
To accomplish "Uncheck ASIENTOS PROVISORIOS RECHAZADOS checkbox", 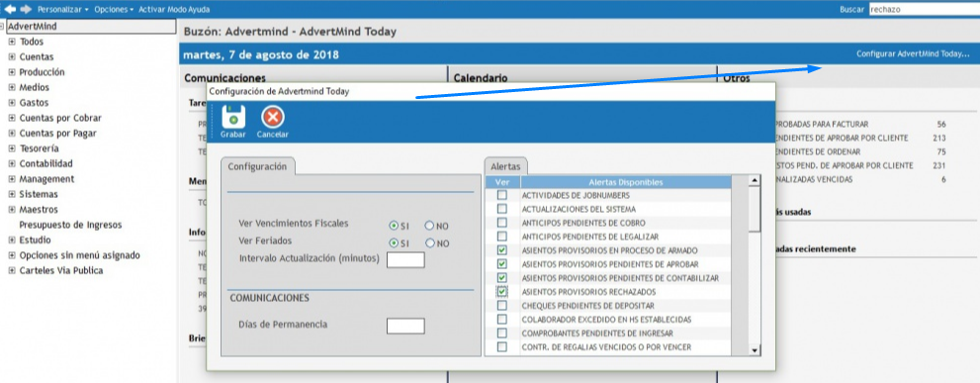I will coord(502,292).
